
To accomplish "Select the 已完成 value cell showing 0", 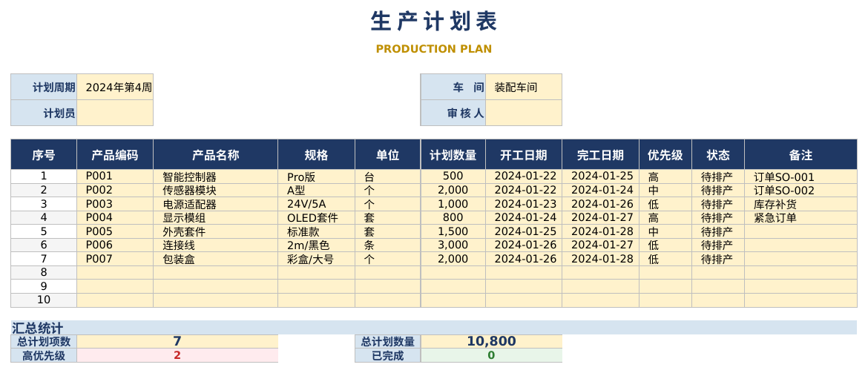I will click(492, 355).
